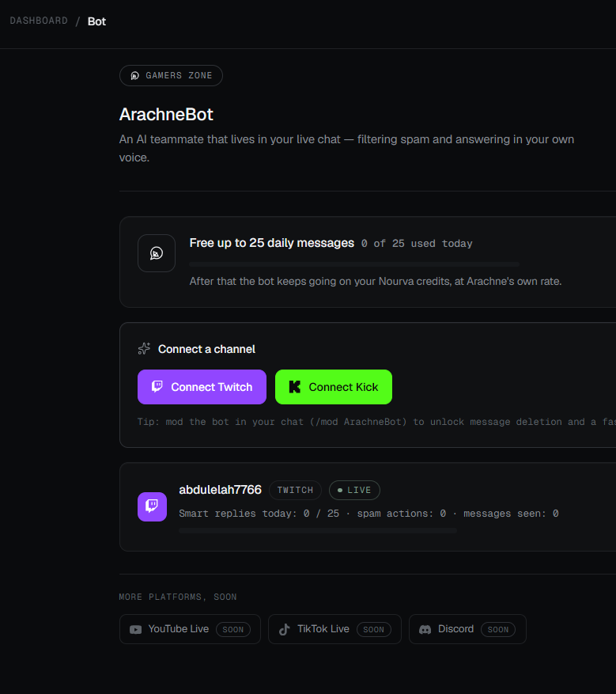
Task: Click the Nourva credits explanation text
Action: pos(376,281)
